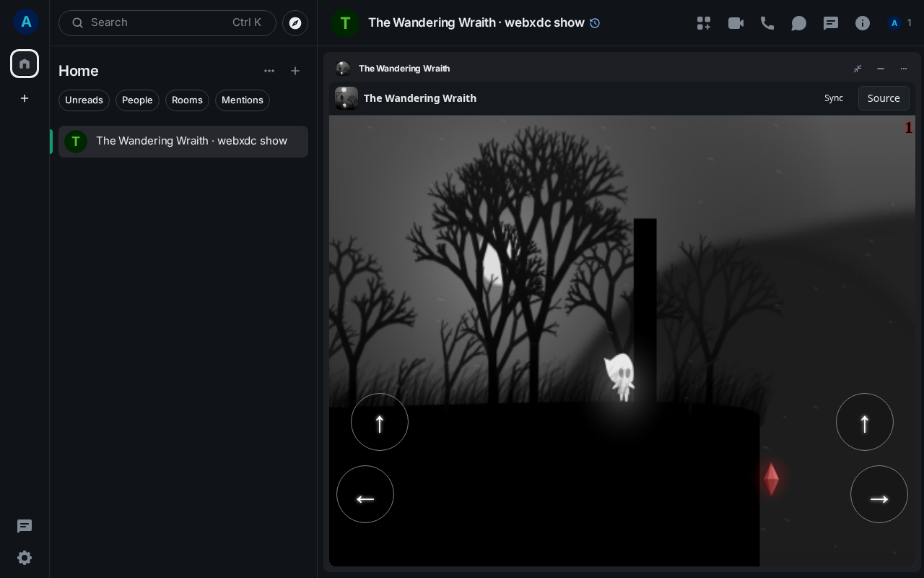The image size is (924, 578).
Task: Open chat bubble icon in header
Action: pyautogui.click(x=799, y=23)
